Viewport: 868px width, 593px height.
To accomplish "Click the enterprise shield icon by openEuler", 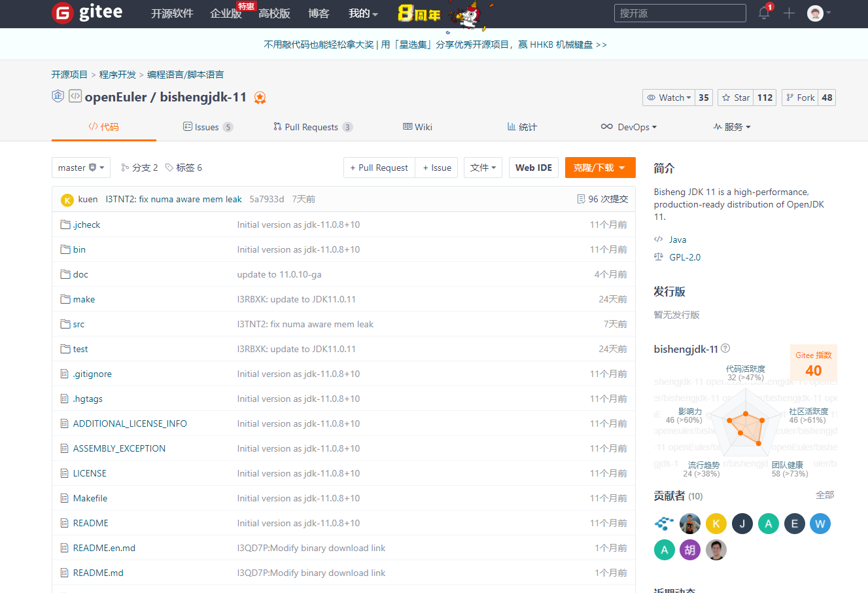I will tap(58, 96).
